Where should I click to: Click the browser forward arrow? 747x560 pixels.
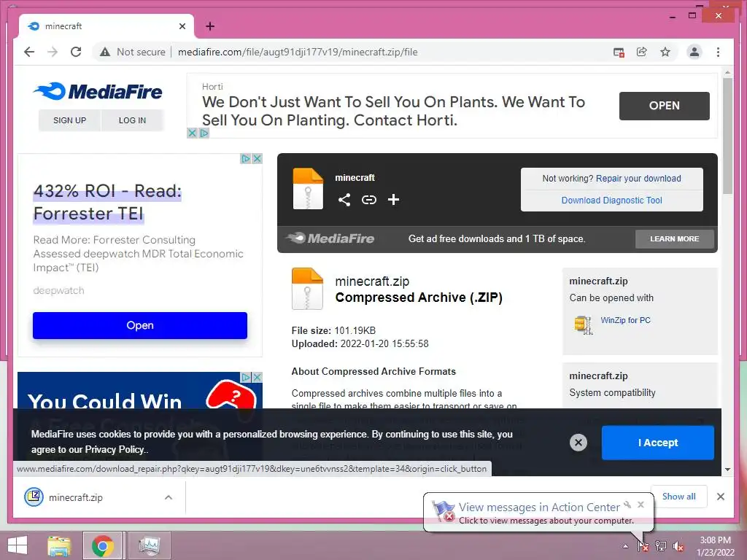[53, 52]
